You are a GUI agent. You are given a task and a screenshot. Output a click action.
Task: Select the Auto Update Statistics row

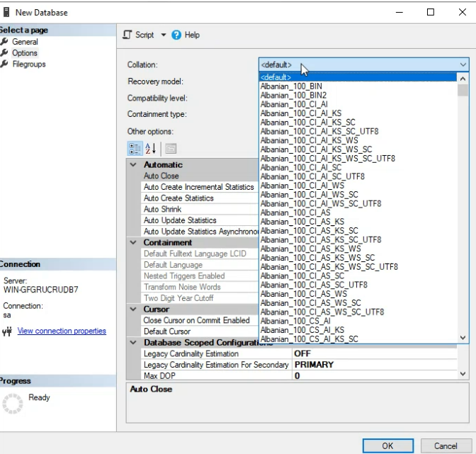pyautogui.click(x=200, y=220)
